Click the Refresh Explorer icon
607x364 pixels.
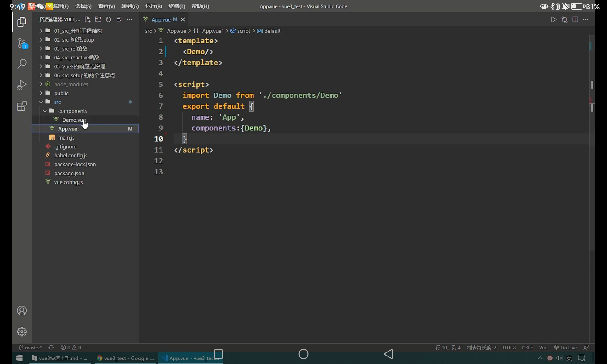click(x=108, y=19)
